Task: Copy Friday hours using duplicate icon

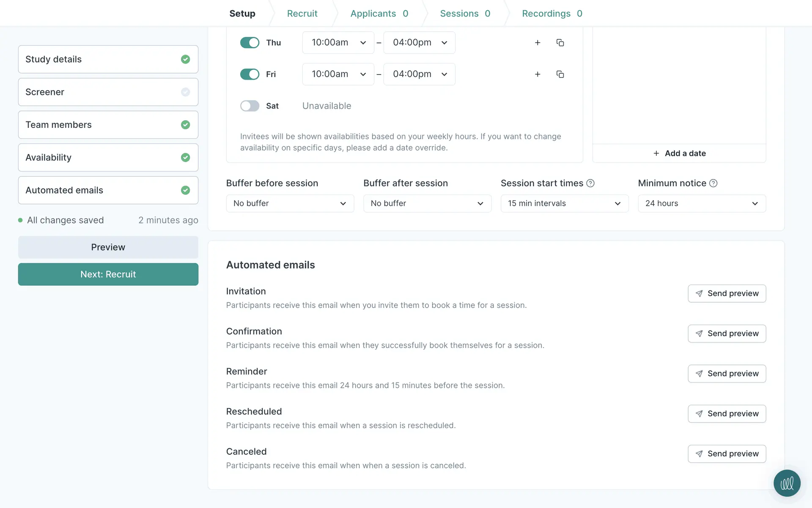Action: tap(560, 75)
